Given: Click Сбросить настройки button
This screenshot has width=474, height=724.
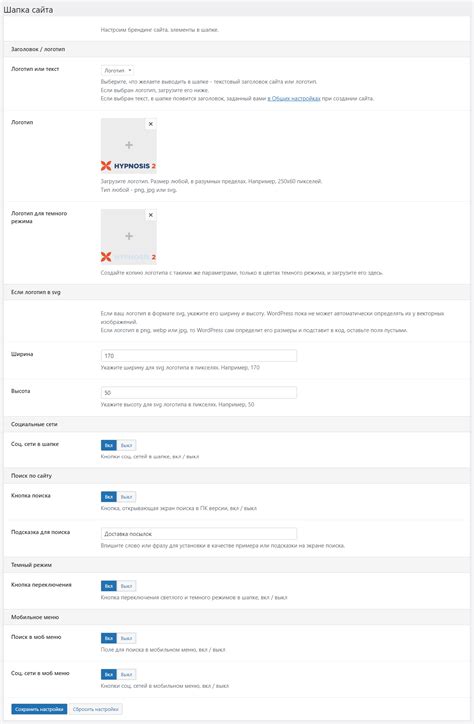Looking at the screenshot, I should pos(96,709).
